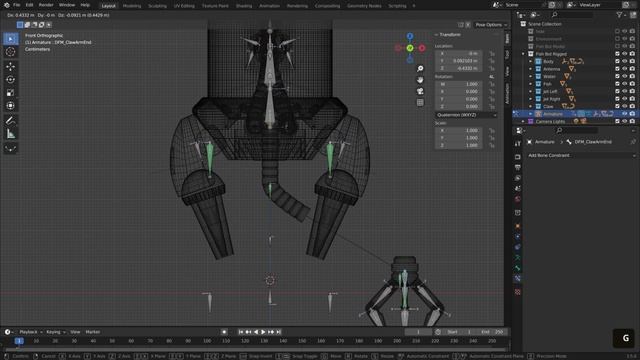This screenshot has width=640, height=360.
Task: Select the Cursor tool
Action: tap(11, 52)
